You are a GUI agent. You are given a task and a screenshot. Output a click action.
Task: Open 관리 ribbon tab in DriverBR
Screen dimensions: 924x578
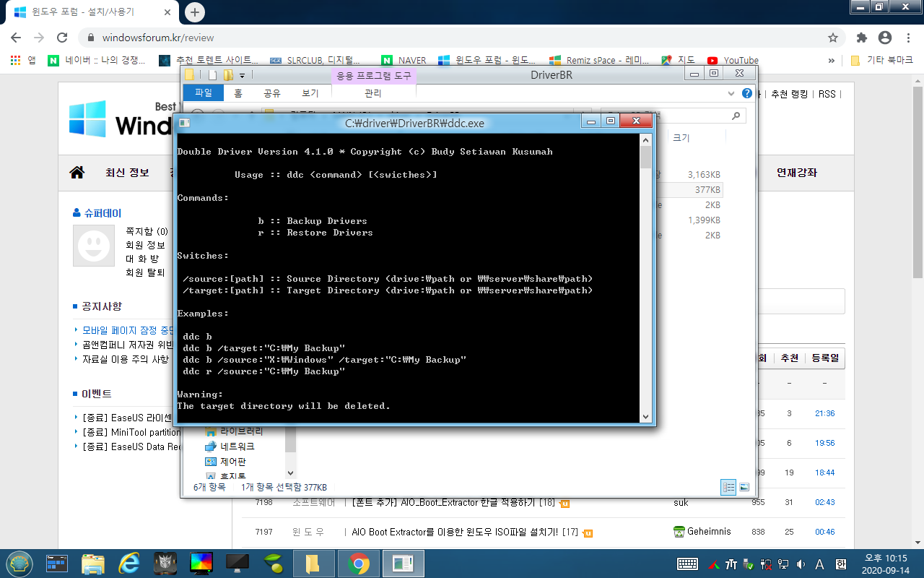click(x=373, y=92)
